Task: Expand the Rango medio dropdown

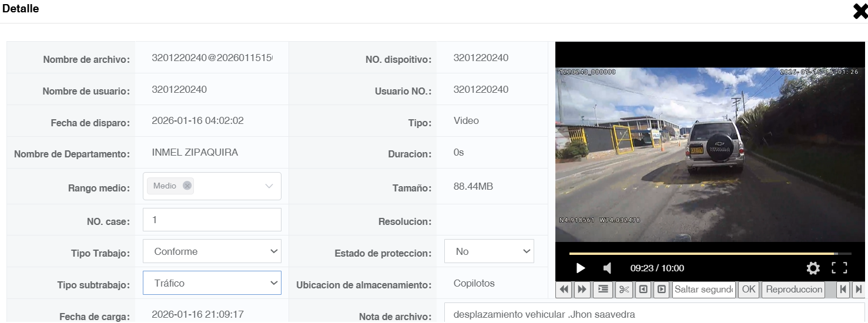Action: pyautogui.click(x=269, y=186)
